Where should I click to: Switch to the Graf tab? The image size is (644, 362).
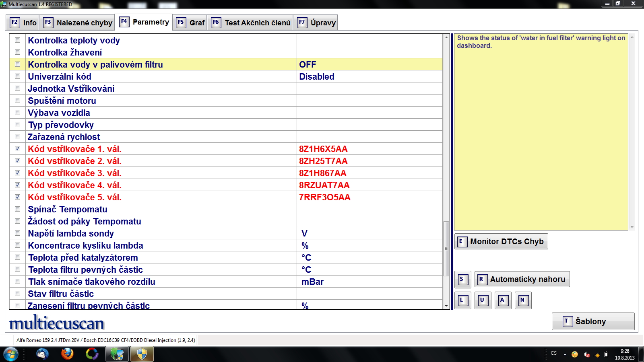coord(191,23)
